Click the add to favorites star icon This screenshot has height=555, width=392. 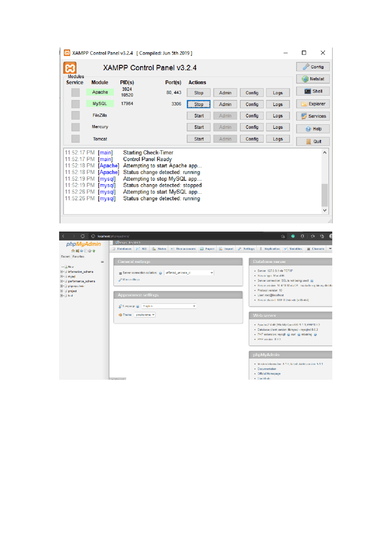click(283, 236)
